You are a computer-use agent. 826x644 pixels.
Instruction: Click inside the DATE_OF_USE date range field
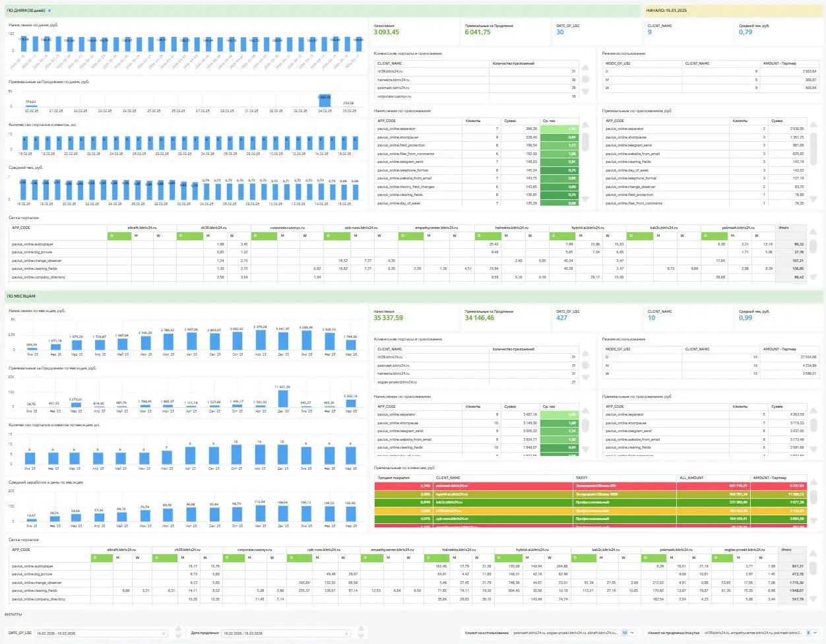[99, 633]
